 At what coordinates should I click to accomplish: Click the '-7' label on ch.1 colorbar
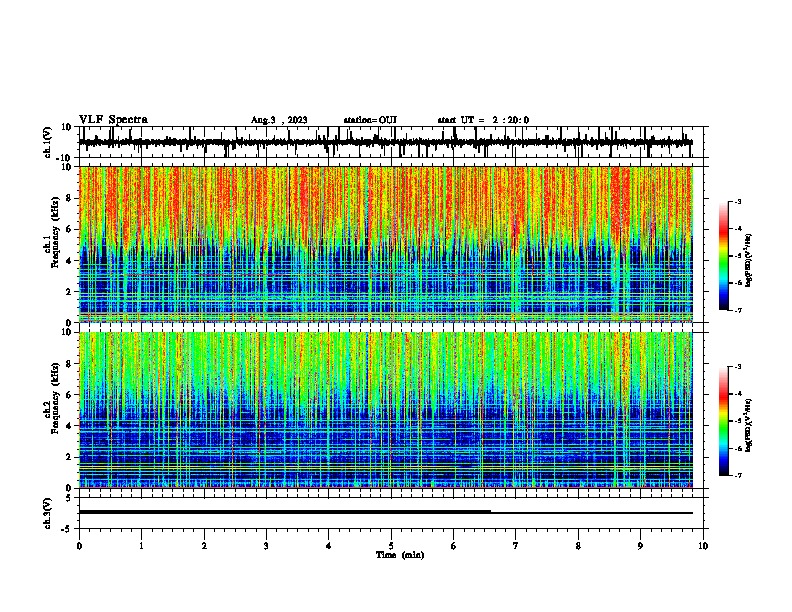[x=738, y=310]
